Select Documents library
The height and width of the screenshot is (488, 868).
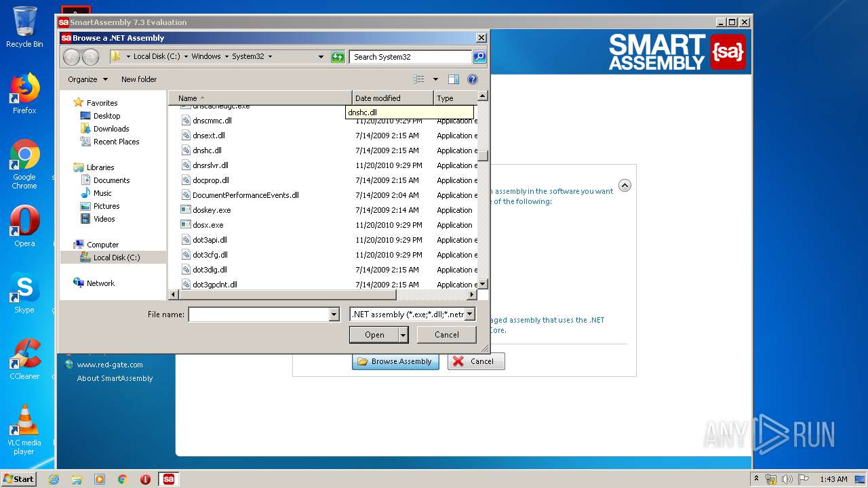tap(111, 180)
